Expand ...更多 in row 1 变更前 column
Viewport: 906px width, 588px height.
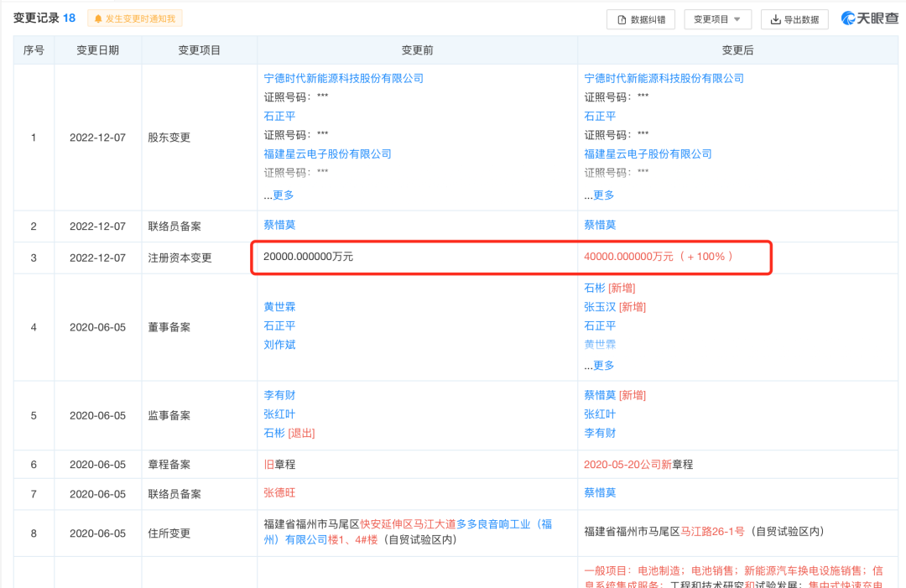(x=279, y=195)
